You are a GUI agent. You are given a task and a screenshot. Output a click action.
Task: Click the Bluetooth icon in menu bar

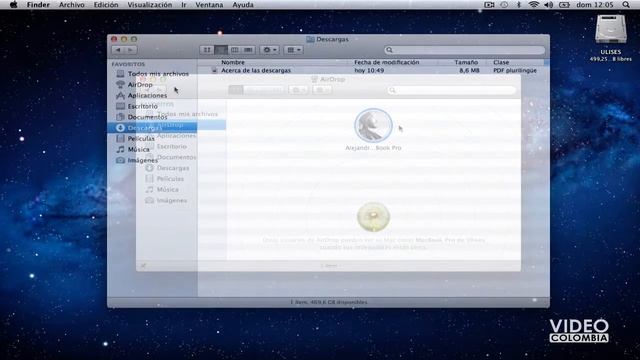pyautogui.click(x=519, y=5)
